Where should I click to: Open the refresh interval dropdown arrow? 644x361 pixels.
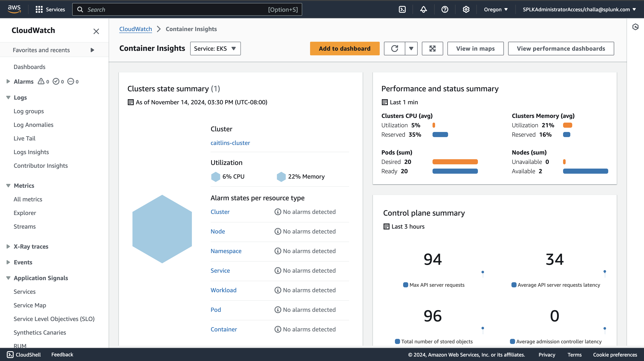pos(411,49)
